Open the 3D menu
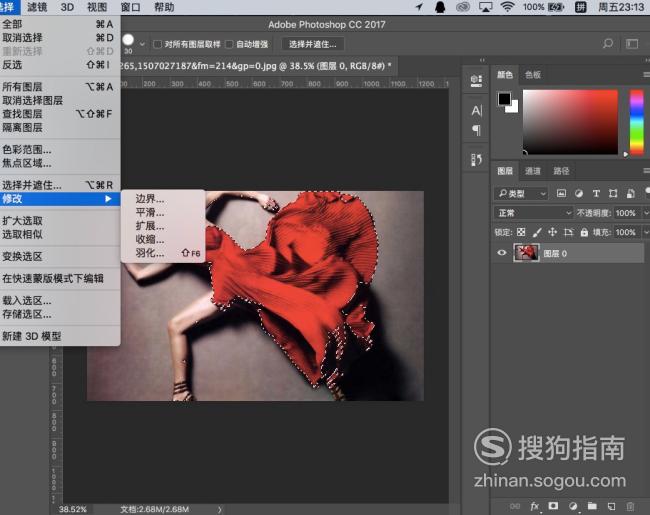This screenshot has width=650, height=515. tap(67, 7)
